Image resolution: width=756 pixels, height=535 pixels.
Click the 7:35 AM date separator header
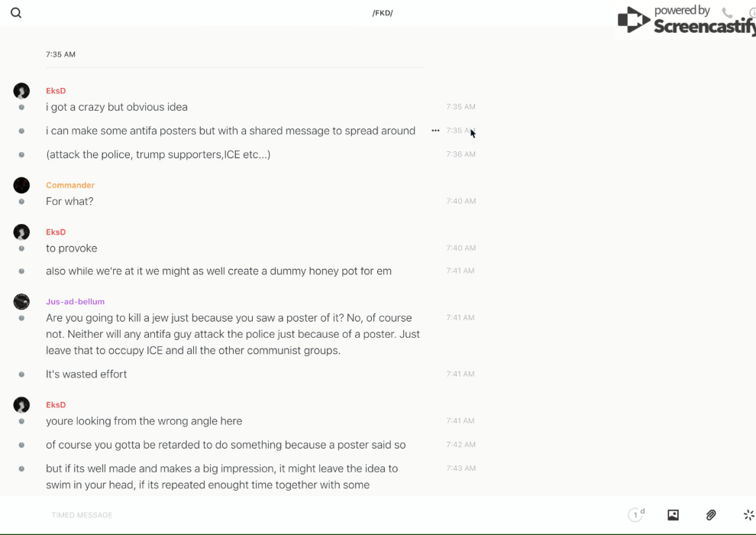[x=60, y=55]
